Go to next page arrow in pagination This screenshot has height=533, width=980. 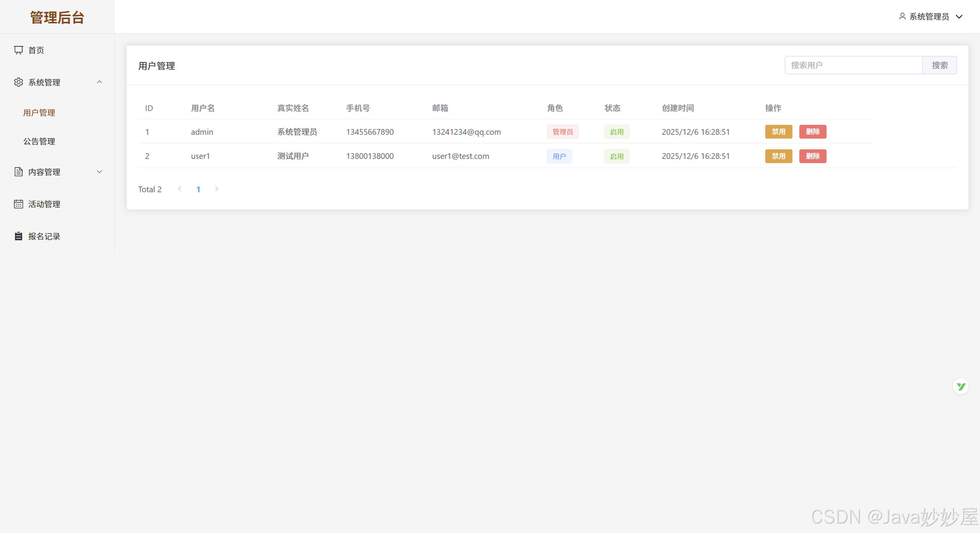(x=217, y=189)
